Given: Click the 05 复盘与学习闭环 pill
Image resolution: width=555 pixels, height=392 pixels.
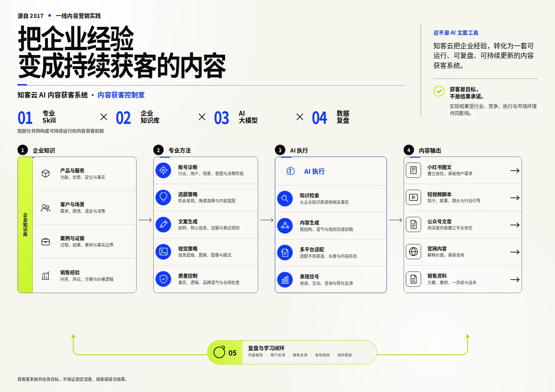Looking at the screenshot, I should pyautogui.click(x=292, y=352).
